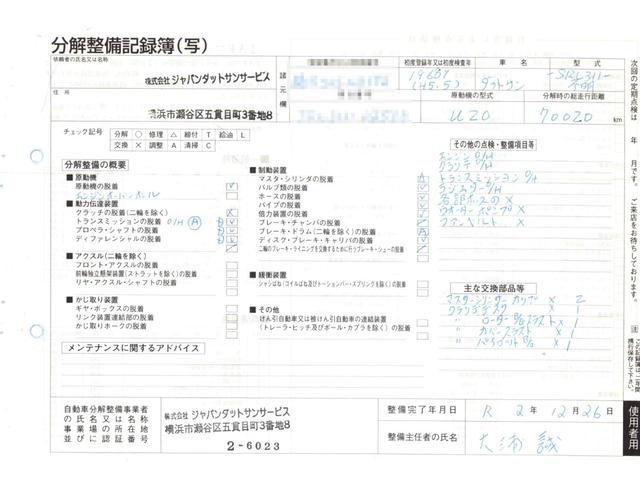This screenshot has height=480, width=640.
Task: Check the 原動機の脱着 checkbox
Action: click(232, 186)
